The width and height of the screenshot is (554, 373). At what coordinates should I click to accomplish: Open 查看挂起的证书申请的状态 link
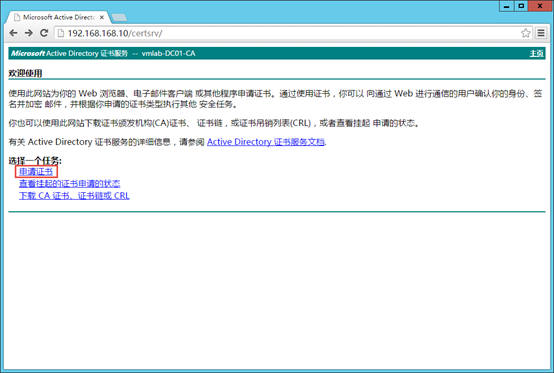[x=70, y=184]
